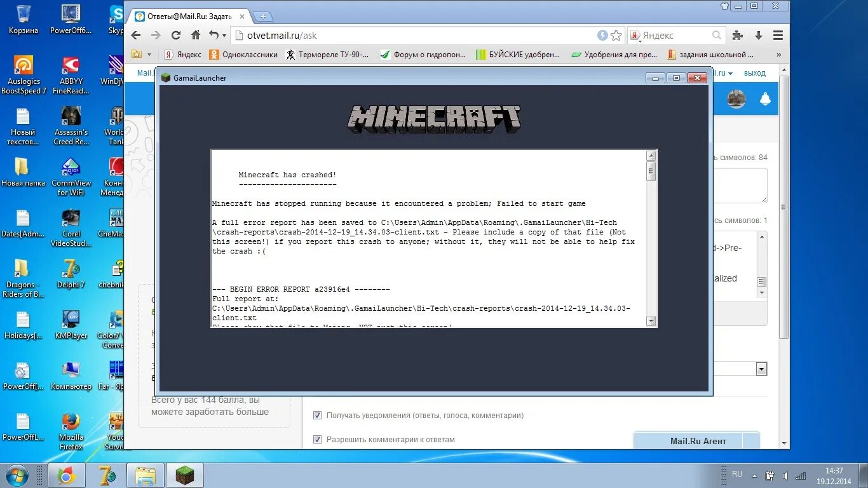868x488 pixels.
Task: Open the Удобрения для пре... bookmark
Action: pos(614,55)
